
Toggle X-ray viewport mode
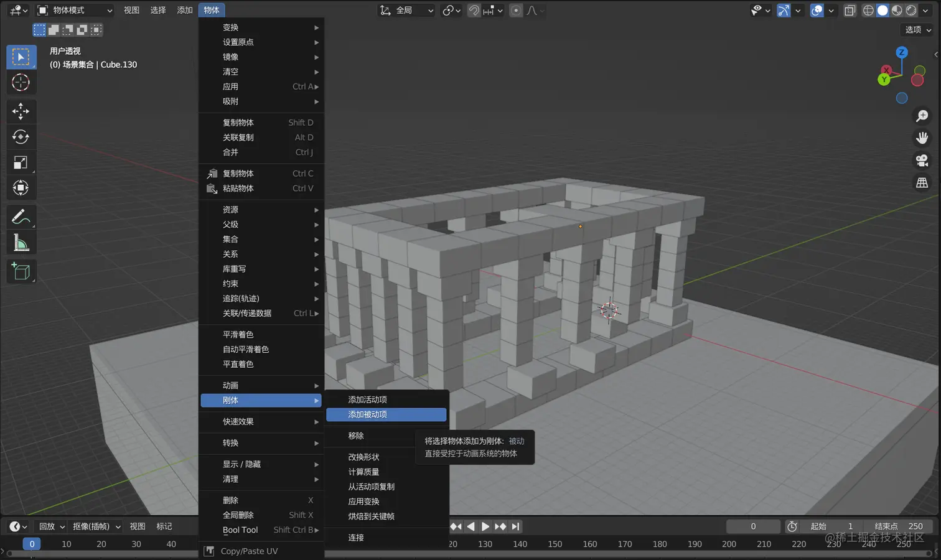(850, 11)
